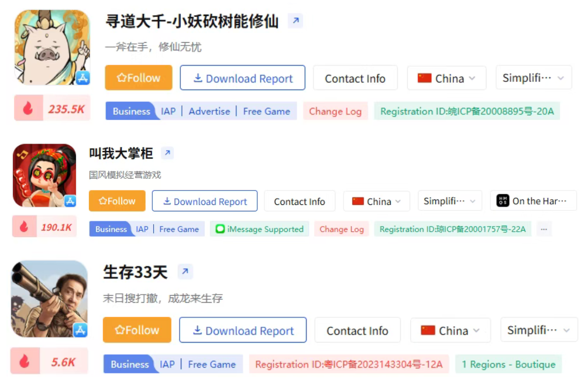Click the 生存33天 shotgun app icon
The image size is (588, 390).
[50, 299]
